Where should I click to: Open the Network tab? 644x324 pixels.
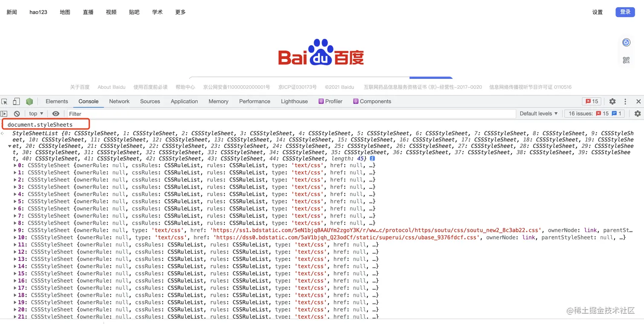pos(119,101)
